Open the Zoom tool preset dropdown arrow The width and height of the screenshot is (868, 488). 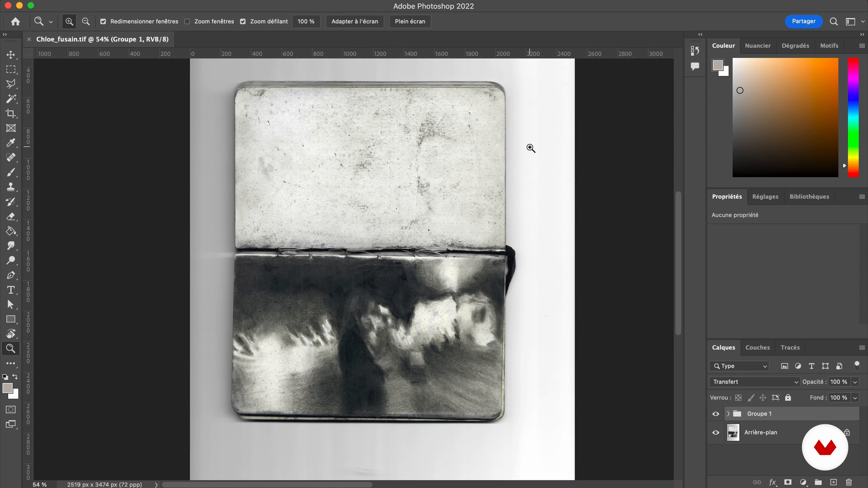point(51,22)
